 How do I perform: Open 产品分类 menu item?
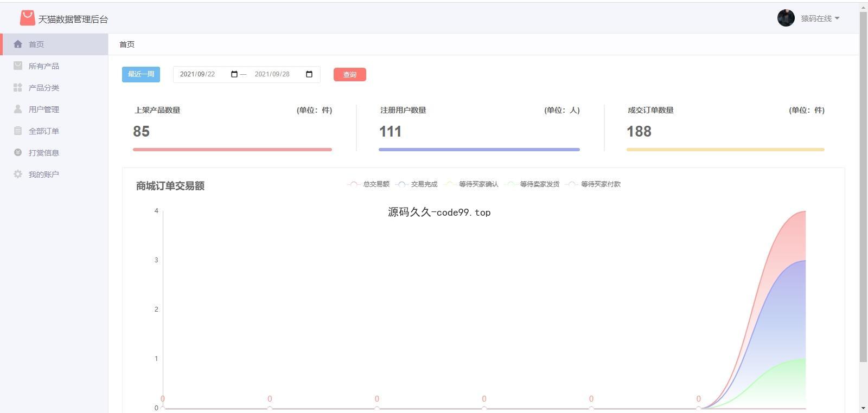[x=54, y=87]
